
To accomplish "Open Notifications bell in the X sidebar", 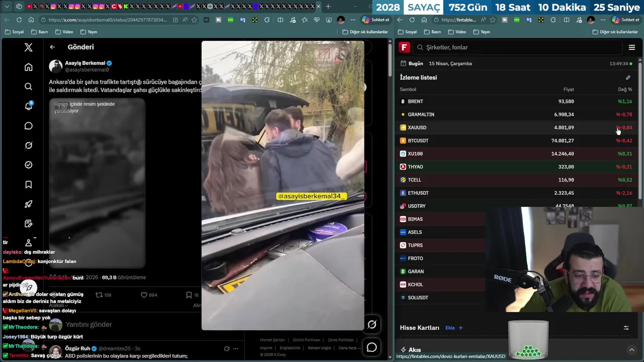I will pyautogui.click(x=29, y=106).
